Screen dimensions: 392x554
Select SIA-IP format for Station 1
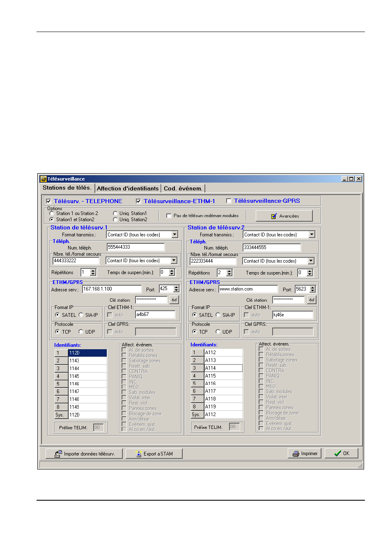(x=81, y=315)
